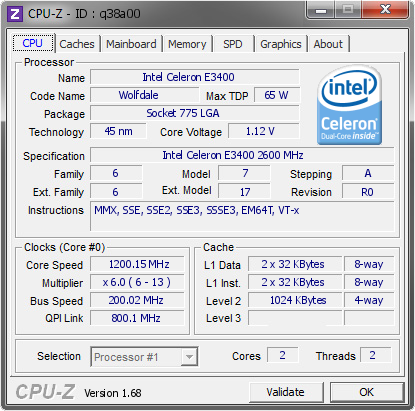Screen dimensions: 415x411
Task: Click the empty Level 3 size field
Action: (x=295, y=318)
